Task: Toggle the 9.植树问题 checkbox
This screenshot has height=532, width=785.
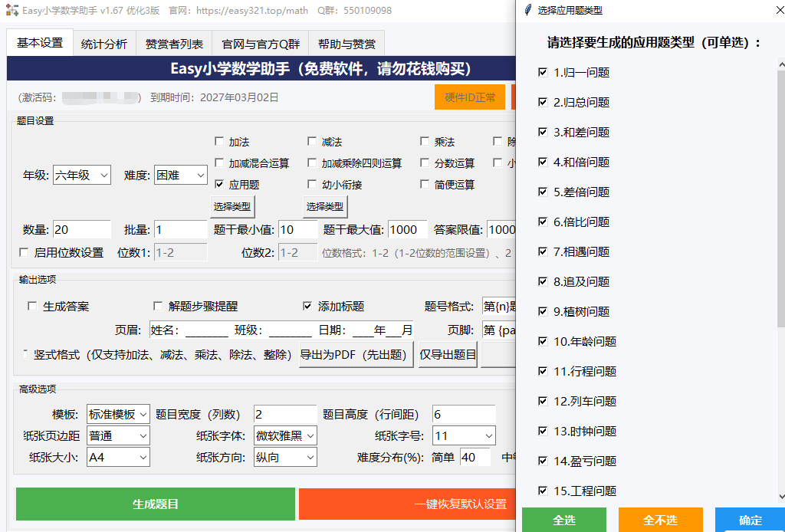Action: (x=543, y=311)
